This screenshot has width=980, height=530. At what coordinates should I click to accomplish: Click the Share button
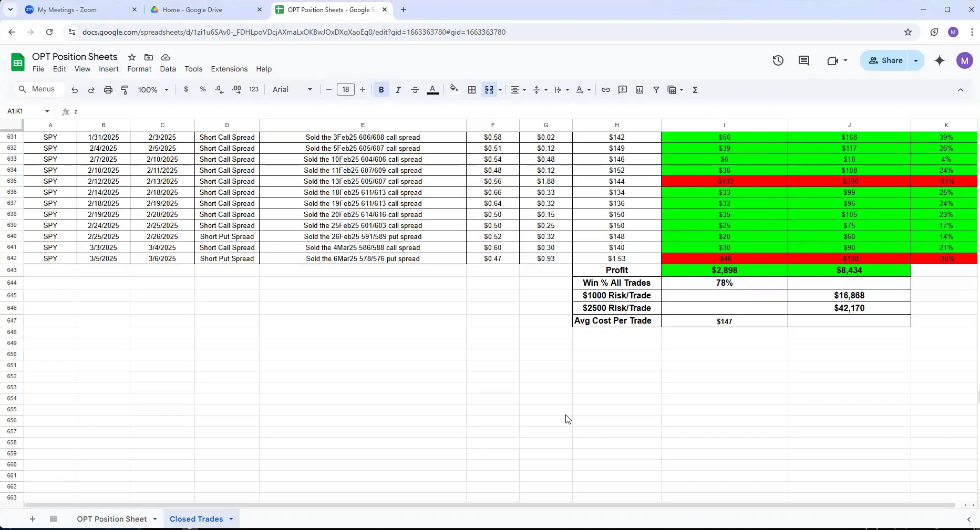point(885,60)
